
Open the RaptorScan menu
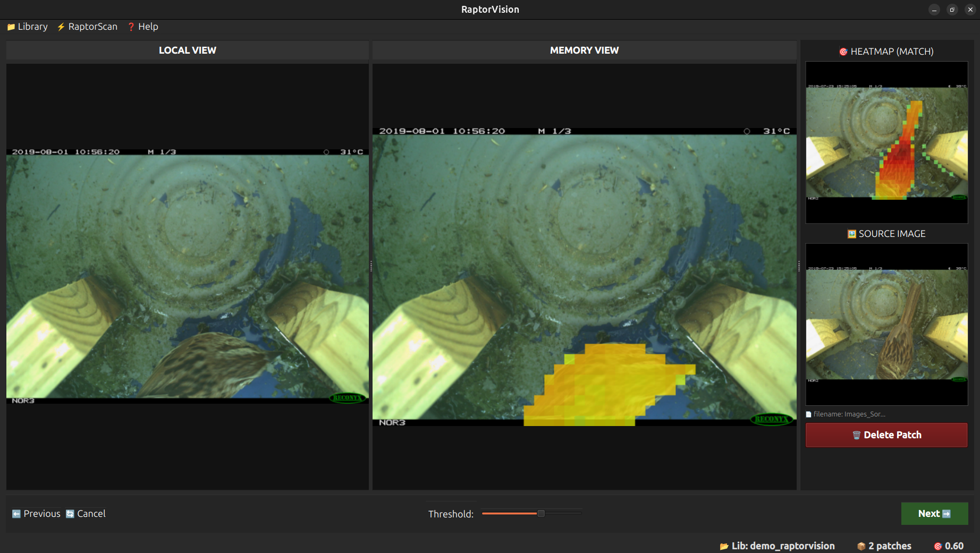pos(88,27)
